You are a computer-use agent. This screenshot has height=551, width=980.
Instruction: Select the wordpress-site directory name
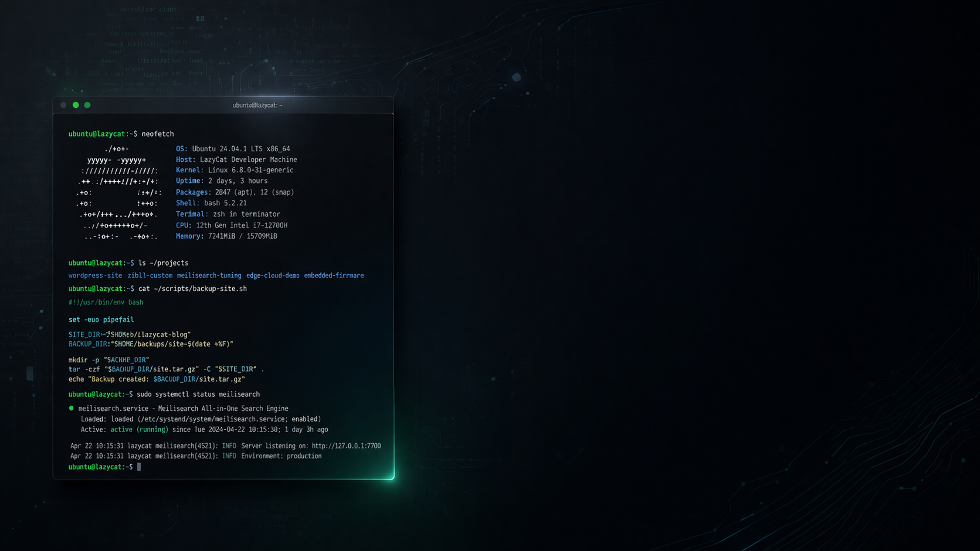click(x=95, y=275)
